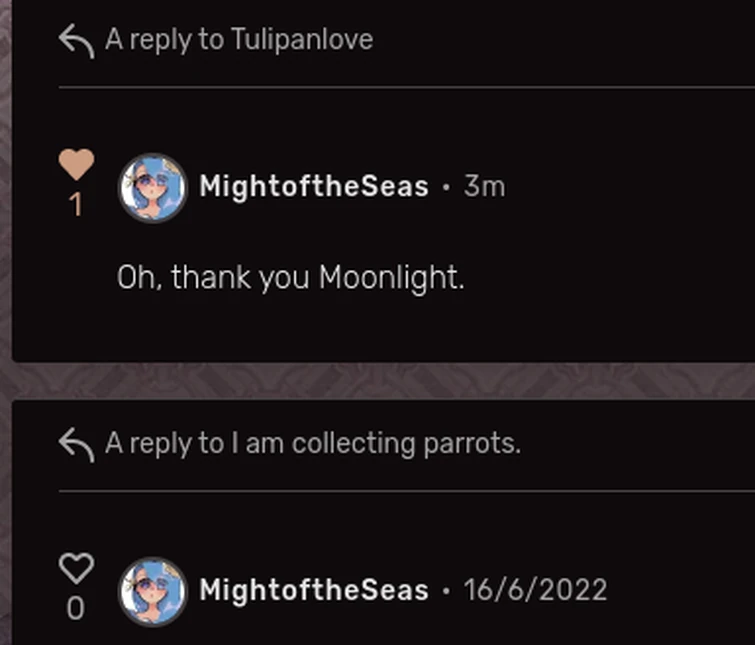Like the comment dated 16/6/2022
Viewport: 755px width, 645px height.
(x=76, y=567)
